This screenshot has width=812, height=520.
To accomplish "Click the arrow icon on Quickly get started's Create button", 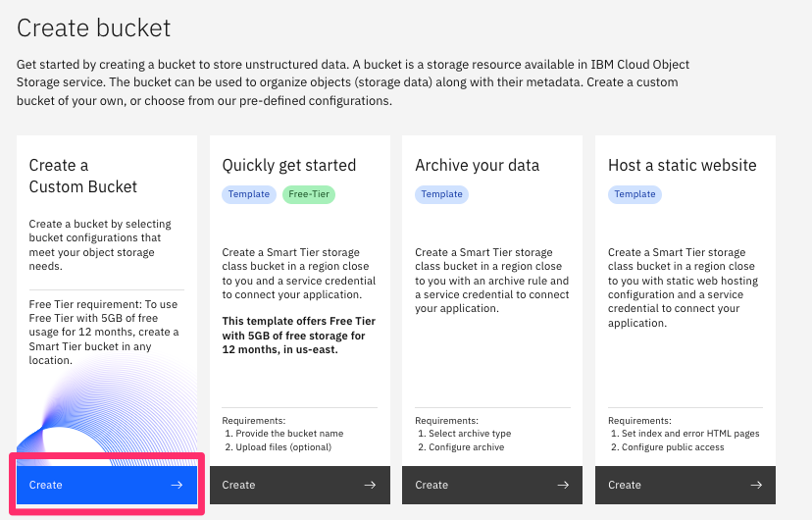I will coord(370,485).
